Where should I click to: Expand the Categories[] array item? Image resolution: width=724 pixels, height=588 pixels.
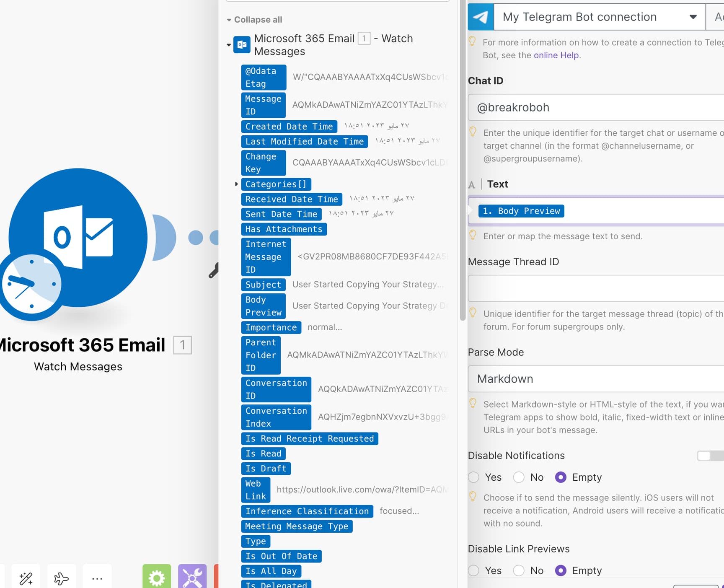(236, 184)
